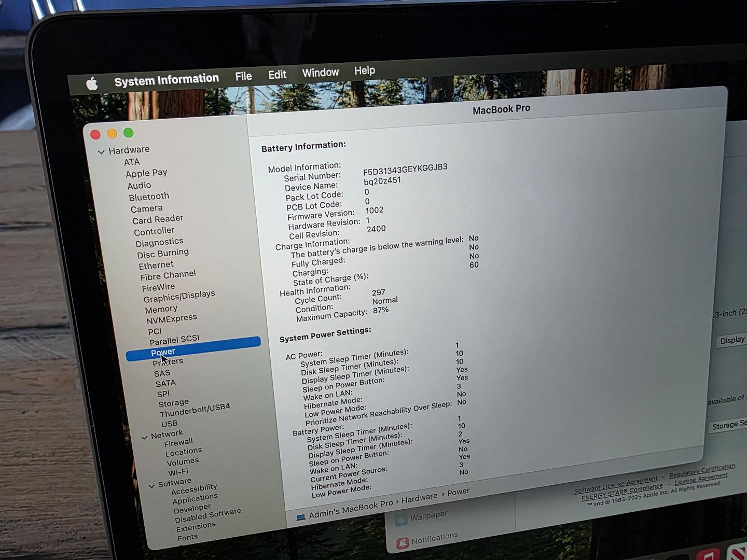
Task: Select the highlighted Power item
Action: point(193,348)
